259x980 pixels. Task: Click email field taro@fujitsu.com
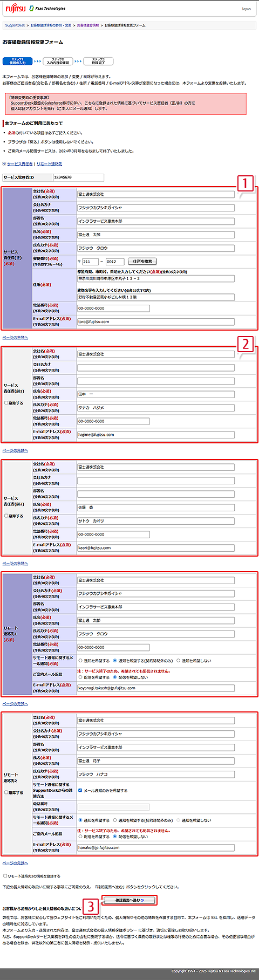156,322
